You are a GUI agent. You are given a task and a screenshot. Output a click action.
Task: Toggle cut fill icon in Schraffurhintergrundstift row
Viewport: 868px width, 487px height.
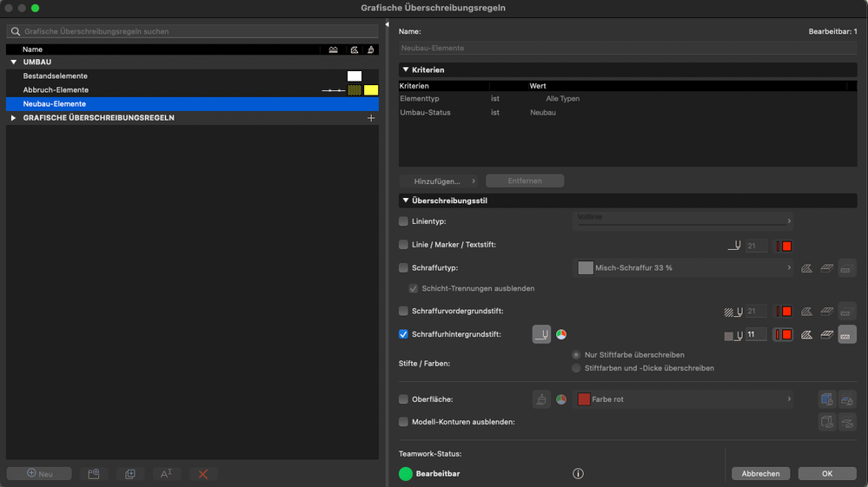847,334
